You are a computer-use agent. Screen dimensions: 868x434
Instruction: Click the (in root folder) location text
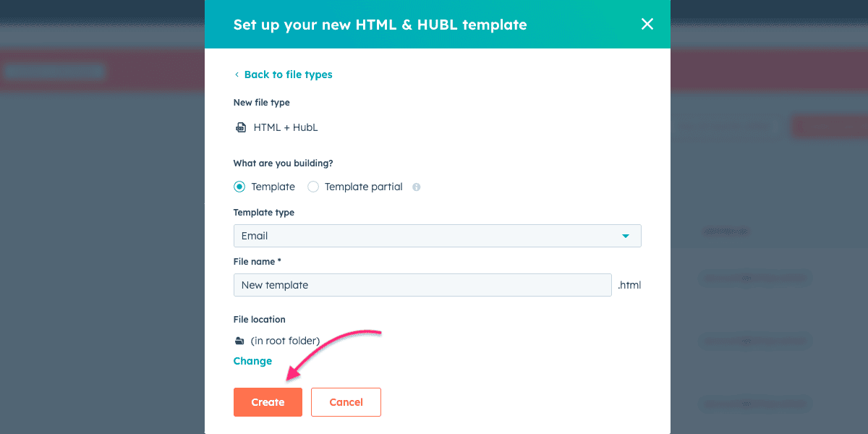[285, 340]
